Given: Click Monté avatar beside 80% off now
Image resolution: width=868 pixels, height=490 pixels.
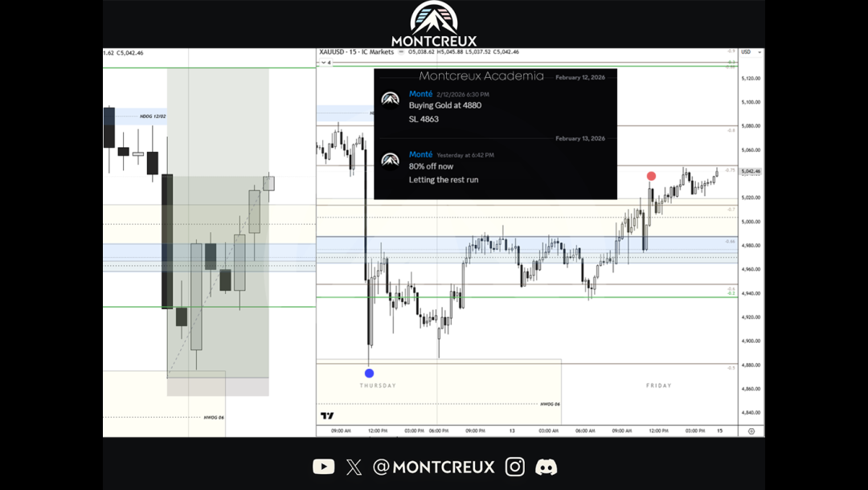Looking at the screenshot, I should (x=391, y=161).
